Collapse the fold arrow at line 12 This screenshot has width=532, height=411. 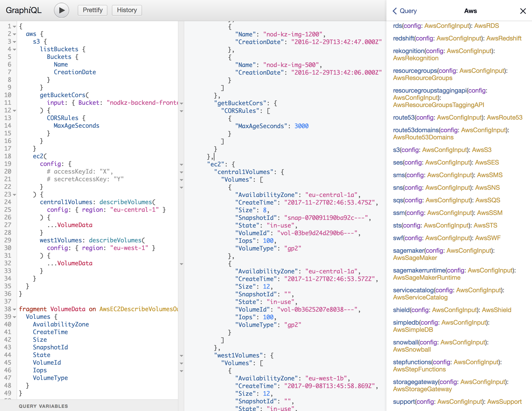pyautogui.click(x=14, y=111)
